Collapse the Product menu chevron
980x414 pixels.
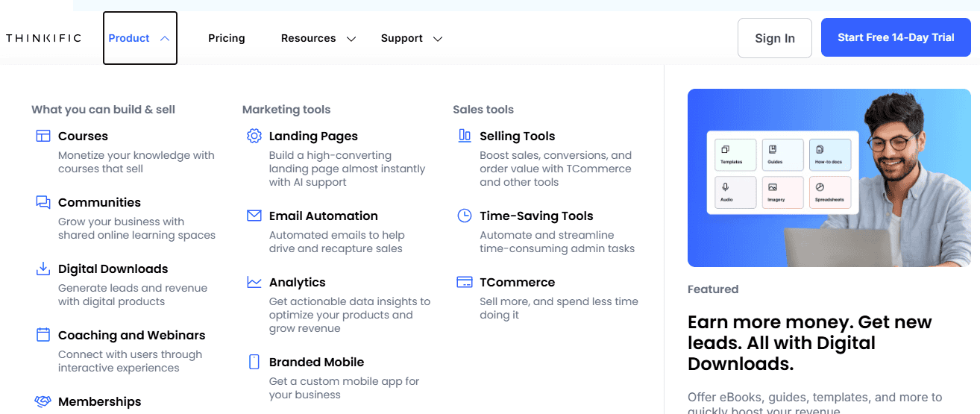(165, 38)
